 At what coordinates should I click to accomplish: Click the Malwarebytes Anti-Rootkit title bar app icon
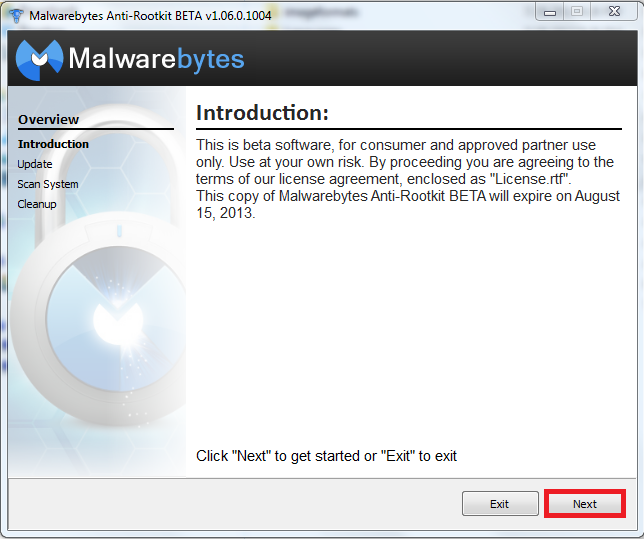coord(16,15)
